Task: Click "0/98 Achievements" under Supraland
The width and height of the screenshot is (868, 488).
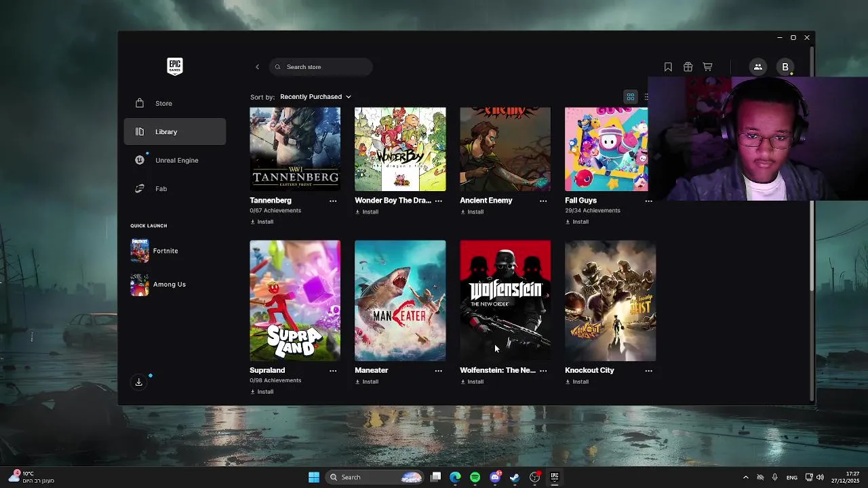Action: click(275, 380)
